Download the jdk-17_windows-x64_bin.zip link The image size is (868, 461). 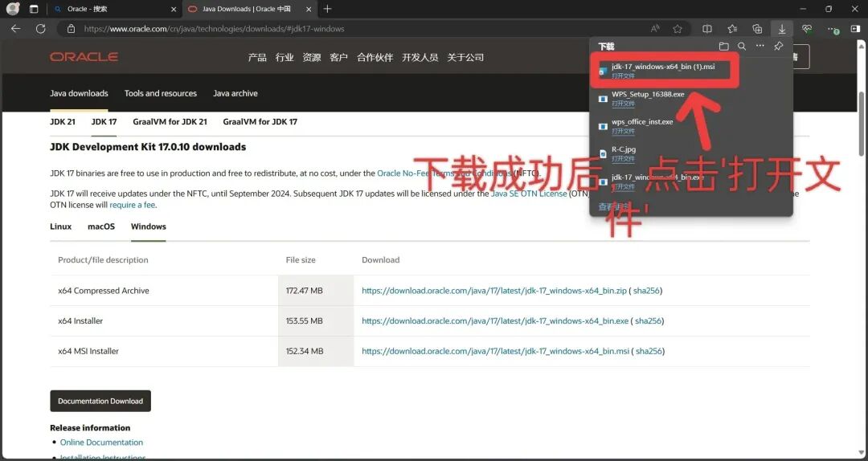(x=493, y=291)
